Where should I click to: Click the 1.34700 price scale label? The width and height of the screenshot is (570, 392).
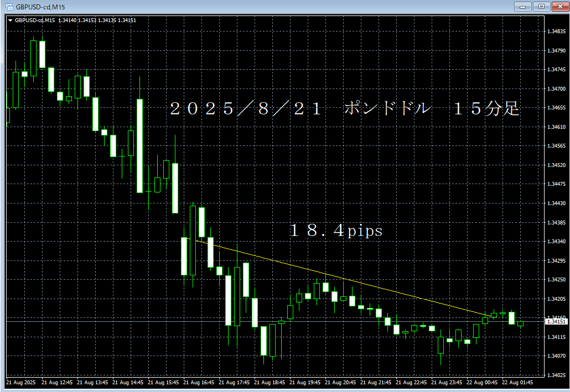pyautogui.click(x=557, y=88)
